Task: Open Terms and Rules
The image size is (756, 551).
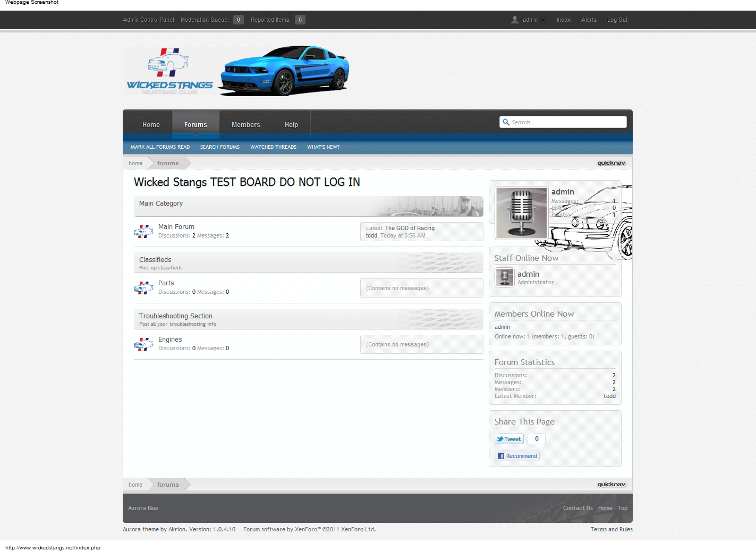Action: (x=611, y=529)
